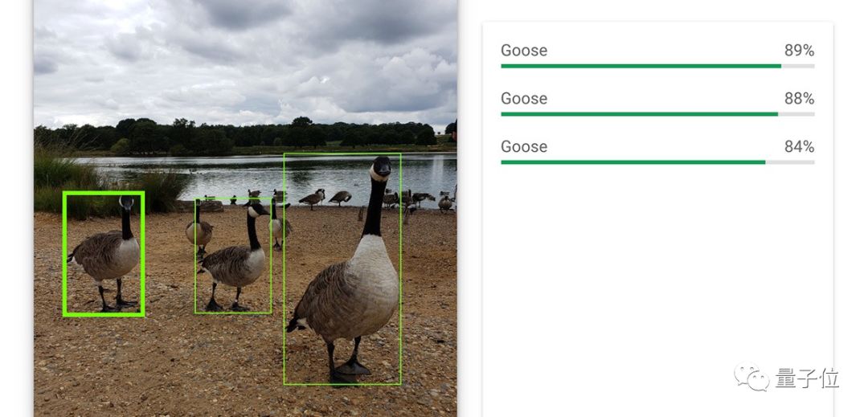Select the bounding box around the middle goose
The width and height of the screenshot is (868, 417).
pyautogui.click(x=233, y=256)
